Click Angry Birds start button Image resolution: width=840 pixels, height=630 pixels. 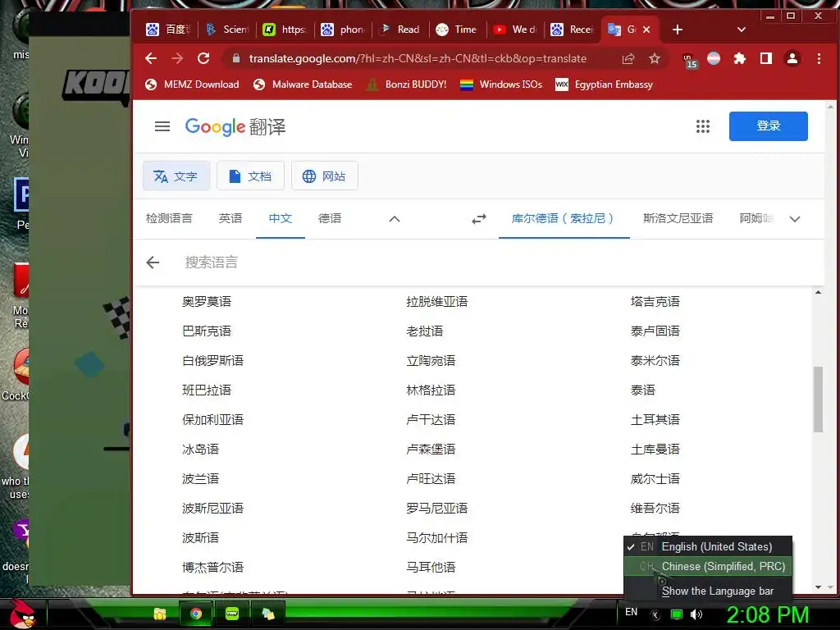[x=22, y=614]
